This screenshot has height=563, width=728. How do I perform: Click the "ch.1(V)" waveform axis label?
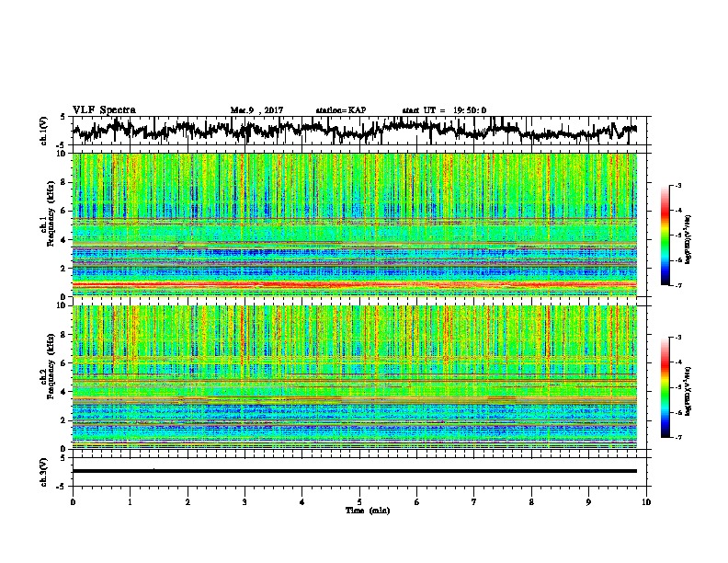coord(44,131)
